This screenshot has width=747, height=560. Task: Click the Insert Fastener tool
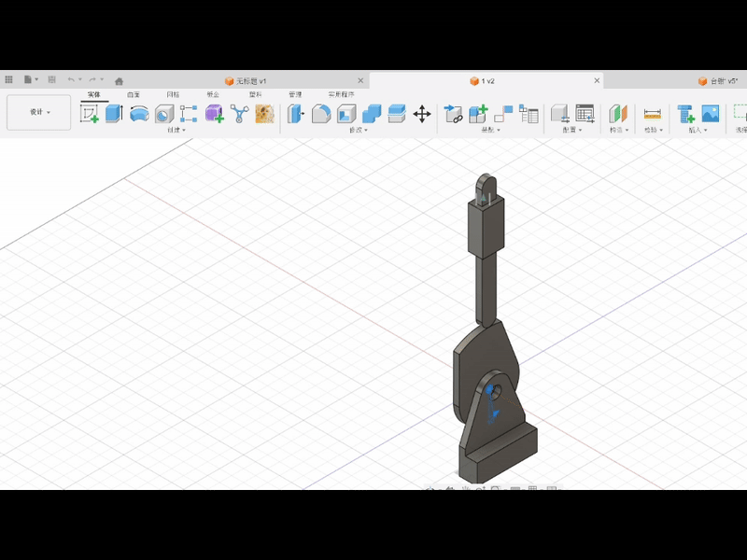pyautogui.click(x=686, y=114)
